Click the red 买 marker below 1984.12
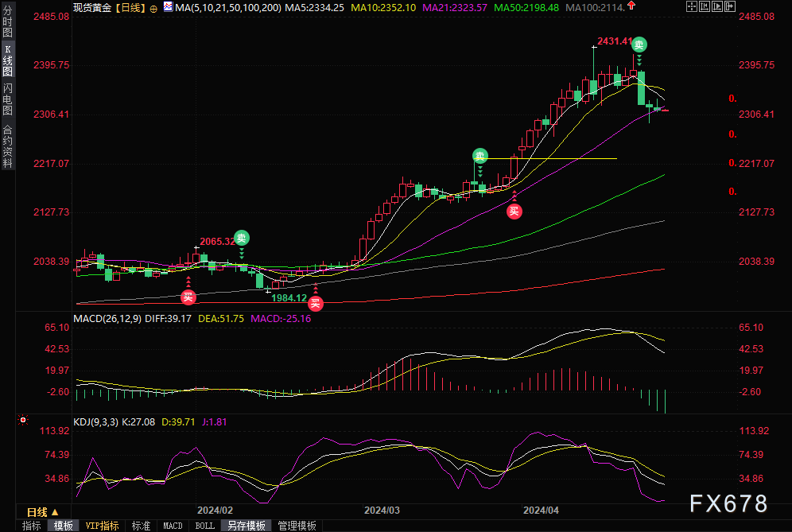792x532 pixels. (x=316, y=303)
